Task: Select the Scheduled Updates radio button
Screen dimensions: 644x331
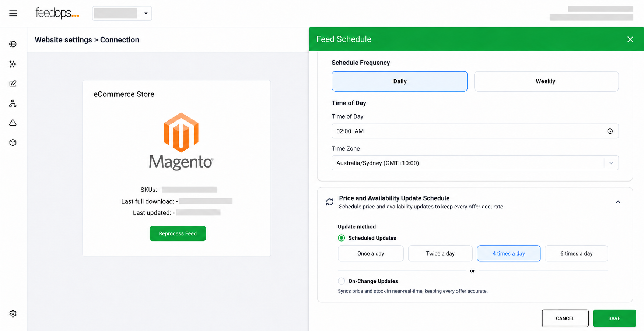Action: (x=342, y=238)
